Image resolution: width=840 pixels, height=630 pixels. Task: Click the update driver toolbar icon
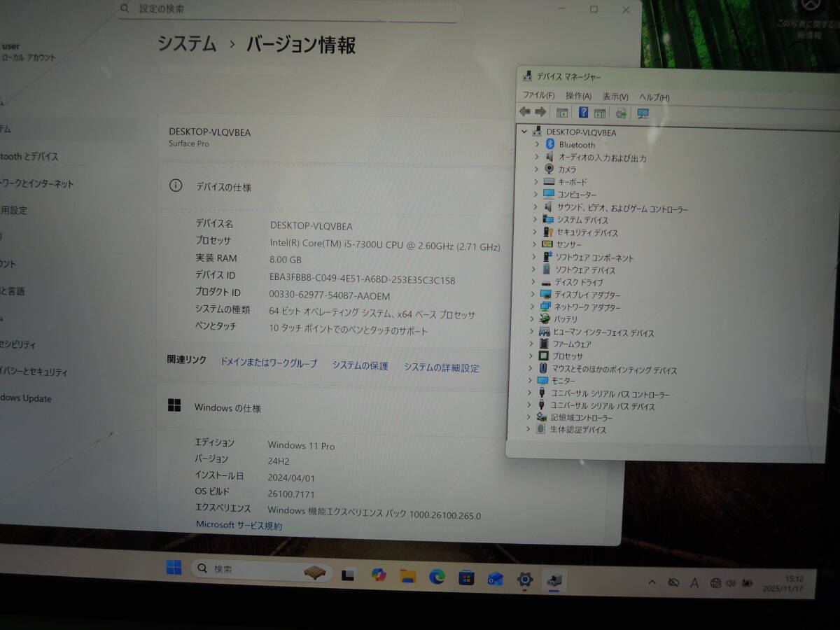pos(620,113)
